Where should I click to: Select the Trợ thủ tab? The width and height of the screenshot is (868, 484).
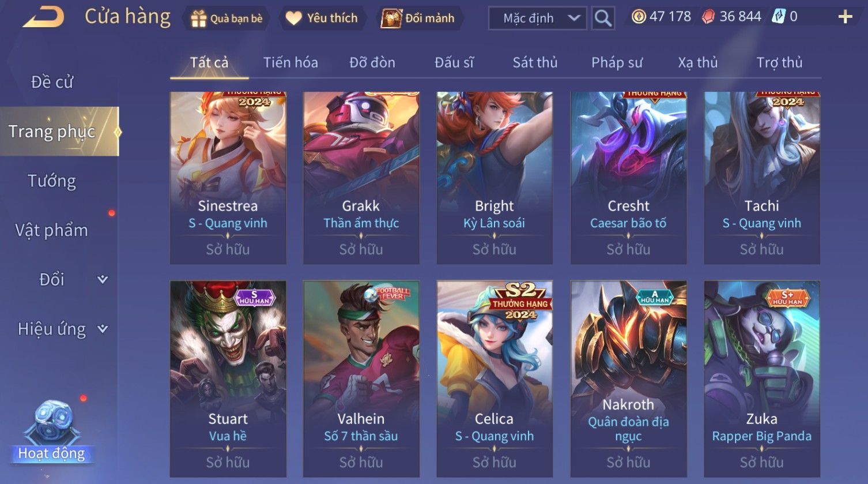[779, 62]
